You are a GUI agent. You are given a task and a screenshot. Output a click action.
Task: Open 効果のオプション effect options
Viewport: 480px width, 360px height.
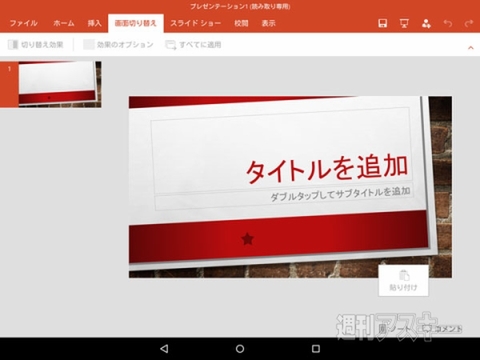click(x=118, y=45)
